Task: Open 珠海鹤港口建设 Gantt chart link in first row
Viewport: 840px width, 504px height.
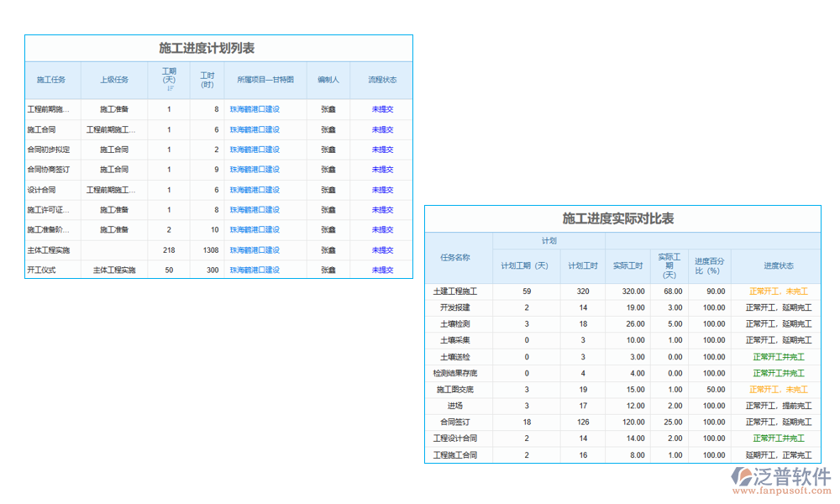Action: (x=257, y=109)
